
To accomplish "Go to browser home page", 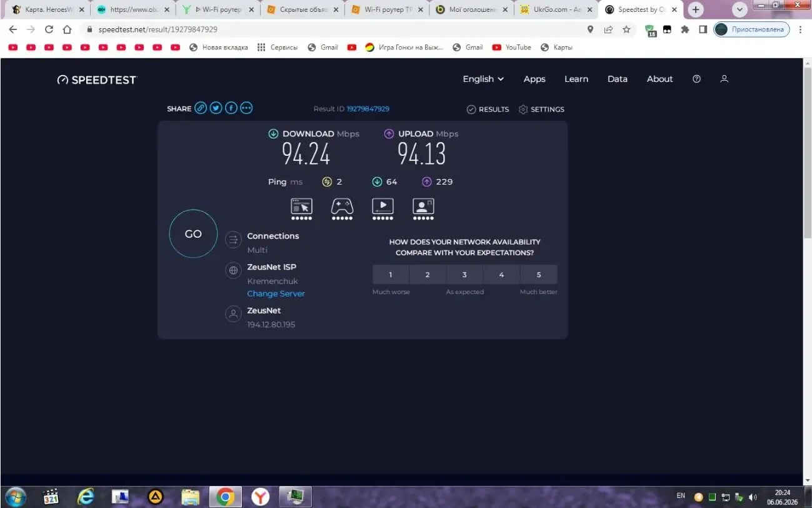I will [x=68, y=29].
